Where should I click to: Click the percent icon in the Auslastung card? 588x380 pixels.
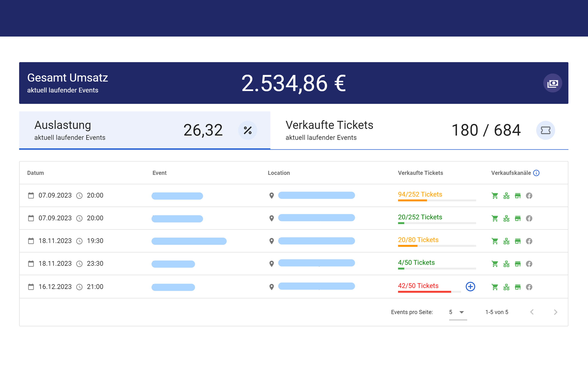(248, 130)
